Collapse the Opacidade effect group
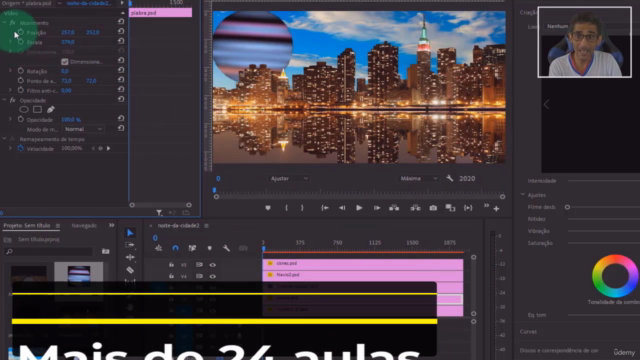Viewport: 640px width, 360px height. pyautogui.click(x=4, y=100)
